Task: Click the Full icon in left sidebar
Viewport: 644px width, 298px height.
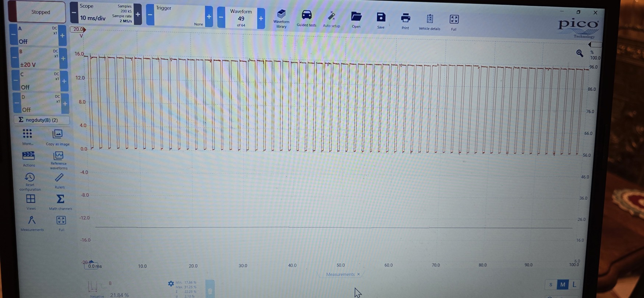Action: pos(61,224)
